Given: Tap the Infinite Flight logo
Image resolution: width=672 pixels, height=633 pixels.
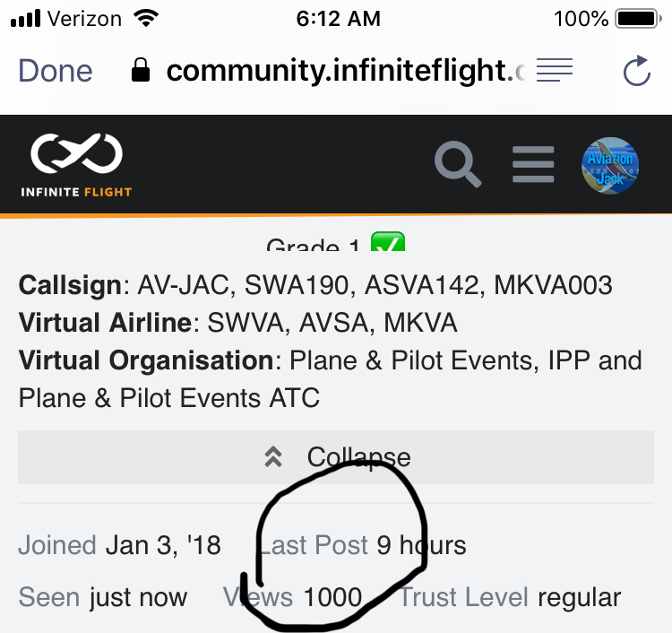Looking at the screenshot, I should (x=76, y=165).
